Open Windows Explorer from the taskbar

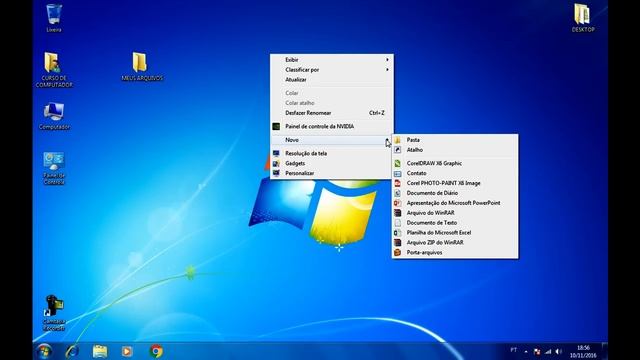pos(100,351)
